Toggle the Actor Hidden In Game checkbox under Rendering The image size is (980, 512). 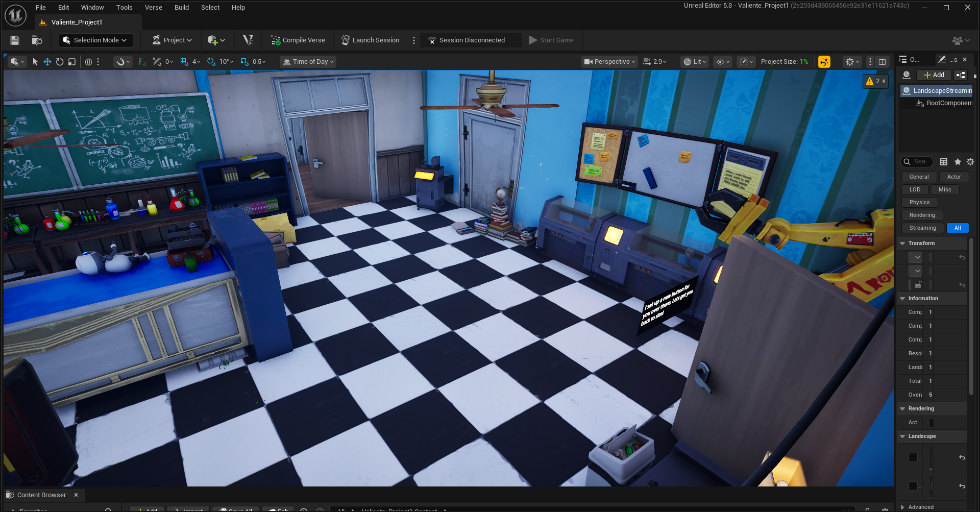931,422
